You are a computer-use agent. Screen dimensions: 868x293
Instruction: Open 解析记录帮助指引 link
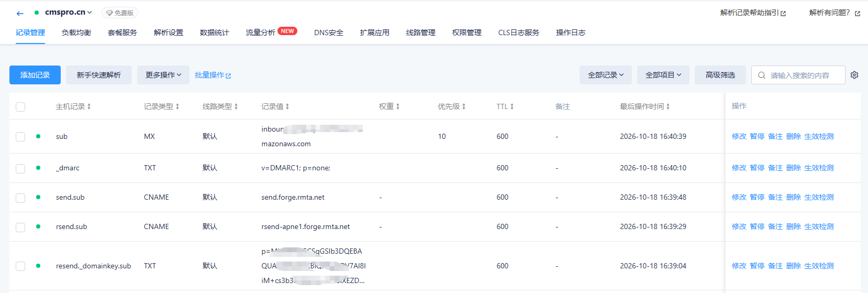click(x=750, y=13)
